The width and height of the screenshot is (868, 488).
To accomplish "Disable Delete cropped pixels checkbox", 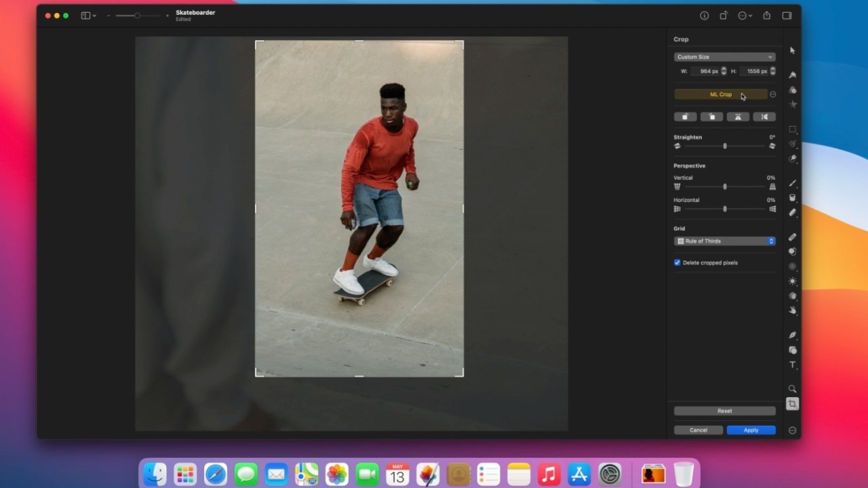I will click(677, 262).
